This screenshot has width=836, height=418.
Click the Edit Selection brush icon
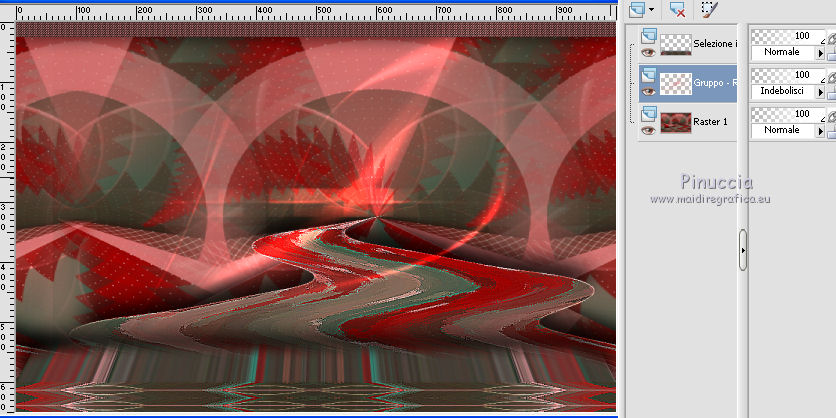click(709, 9)
